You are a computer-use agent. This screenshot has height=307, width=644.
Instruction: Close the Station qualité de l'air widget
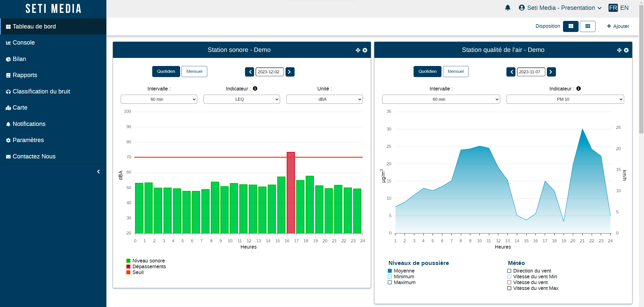[626, 50]
